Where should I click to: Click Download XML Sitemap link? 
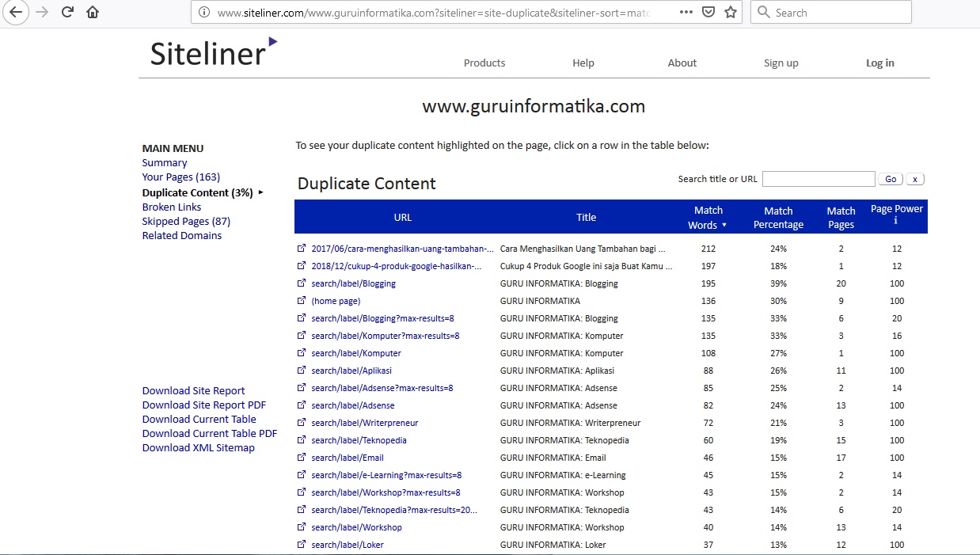tap(199, 448)
